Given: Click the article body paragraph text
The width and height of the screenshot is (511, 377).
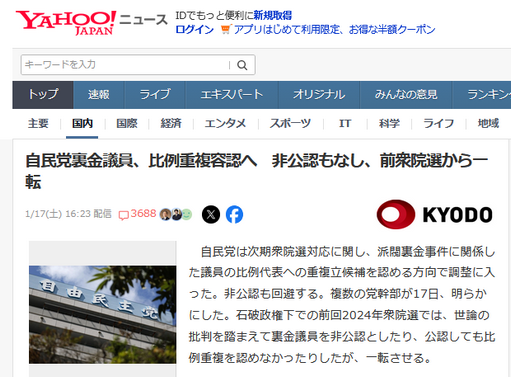Looking at the screenshot, I should (x=342, y=305).
